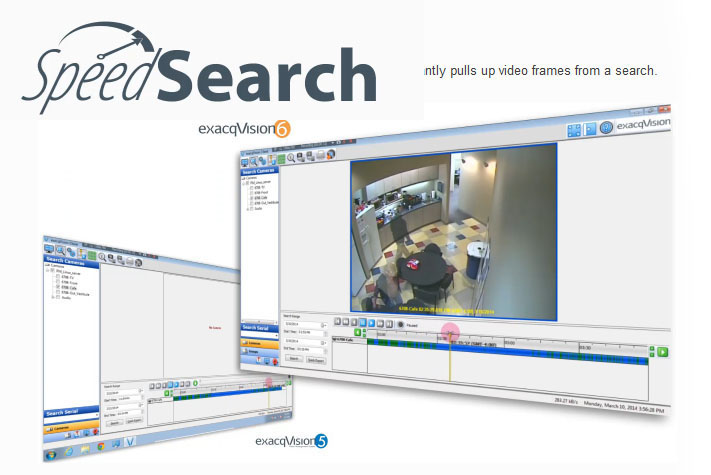Click the blue grid icon at top right
The height and width of the screenshot is (475, 711).
coord(574,131)
